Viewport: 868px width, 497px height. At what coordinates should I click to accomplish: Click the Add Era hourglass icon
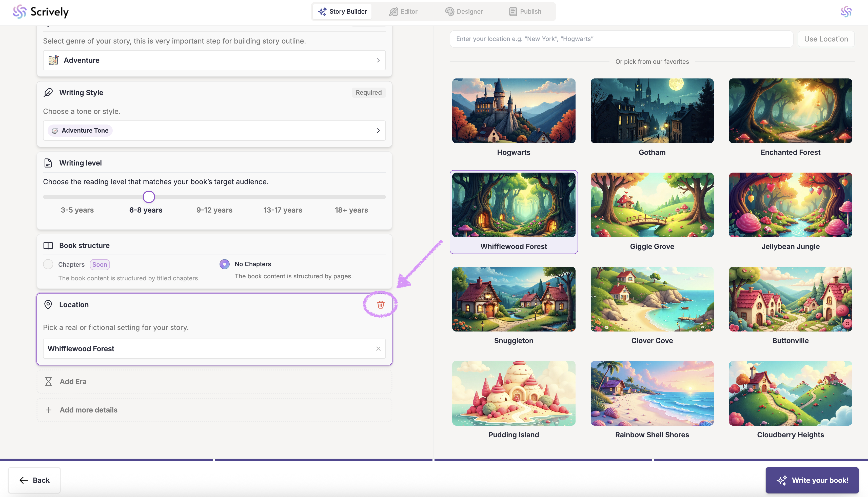(48, 381)
